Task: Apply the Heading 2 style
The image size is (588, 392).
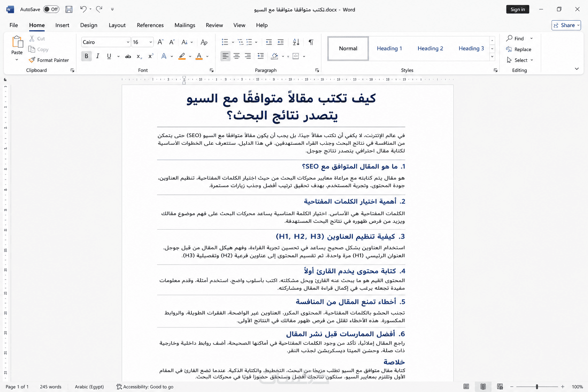Action: pyautogui.click(x=430, y=49)
